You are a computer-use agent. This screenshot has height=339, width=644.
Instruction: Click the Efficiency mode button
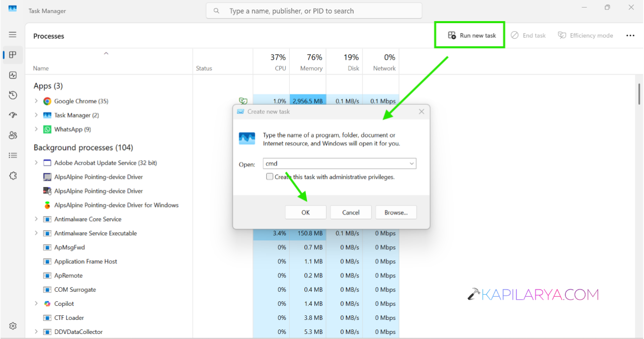[x=586, y=36]
